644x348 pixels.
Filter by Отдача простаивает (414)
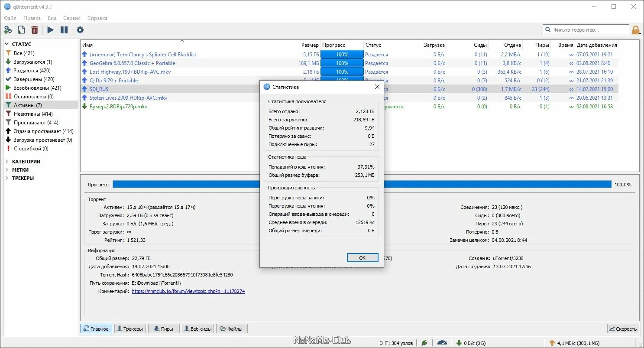41,131
